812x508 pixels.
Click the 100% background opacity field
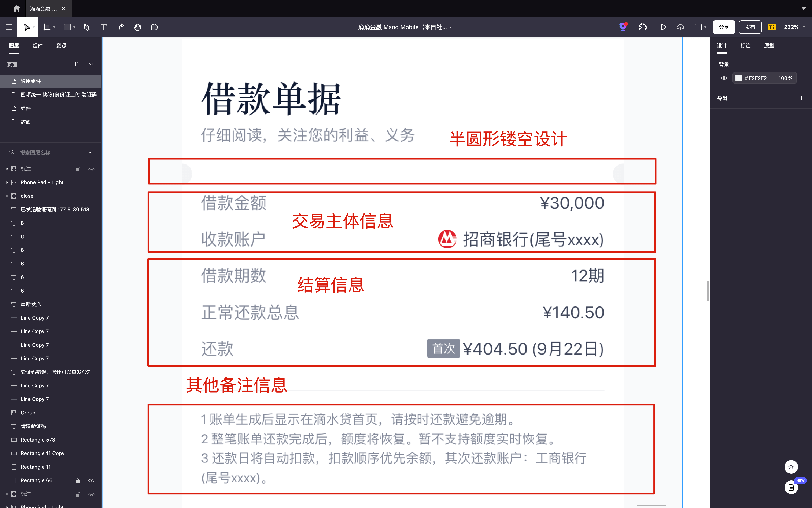click(x=785, y=78)
